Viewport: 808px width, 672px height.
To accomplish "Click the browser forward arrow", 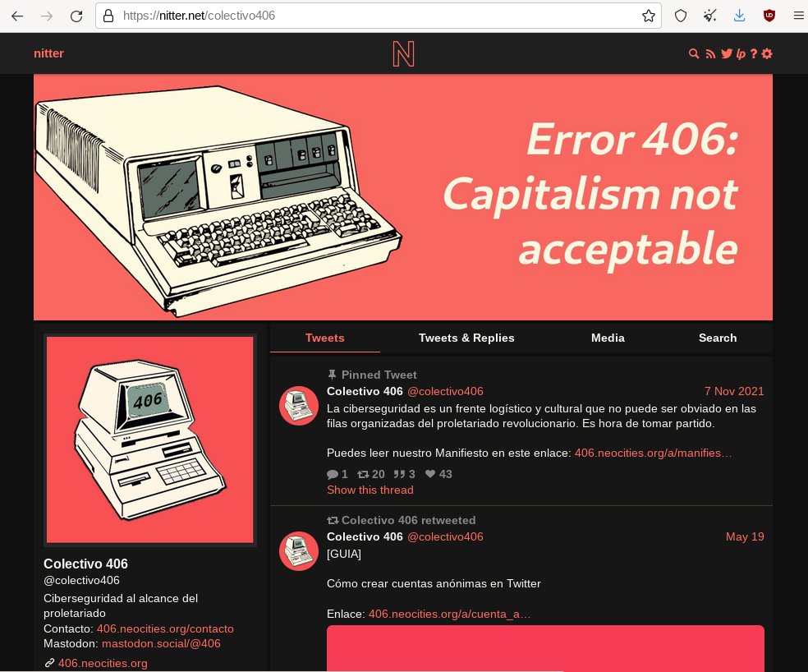I will [47, 16].
